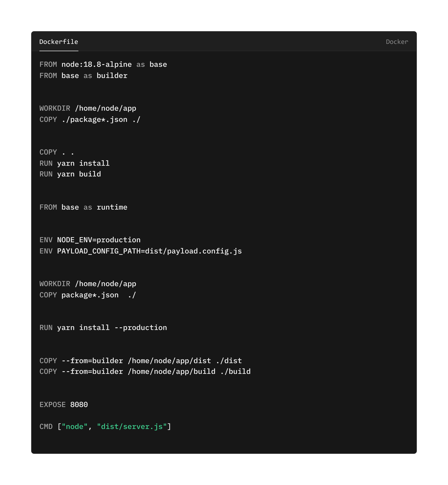Click the second WORKDIR keyword
Screen dimensions: 448x485
point(55,284)
